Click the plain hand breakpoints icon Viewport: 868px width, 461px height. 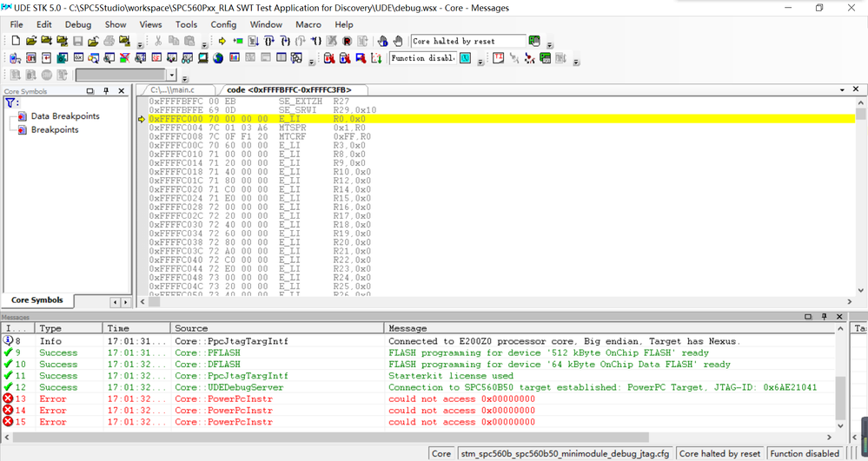pyautogui.click(x=398, y=41)
